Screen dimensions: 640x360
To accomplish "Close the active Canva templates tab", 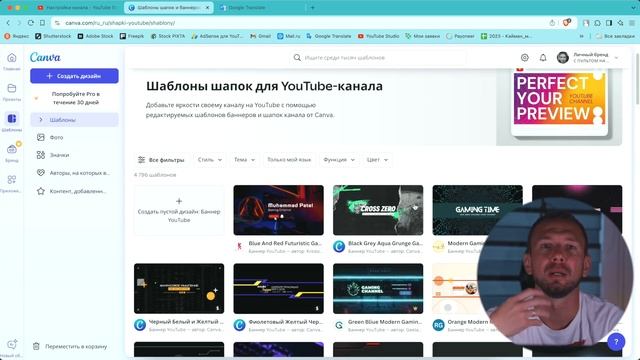I will click(x=207, y=8).
